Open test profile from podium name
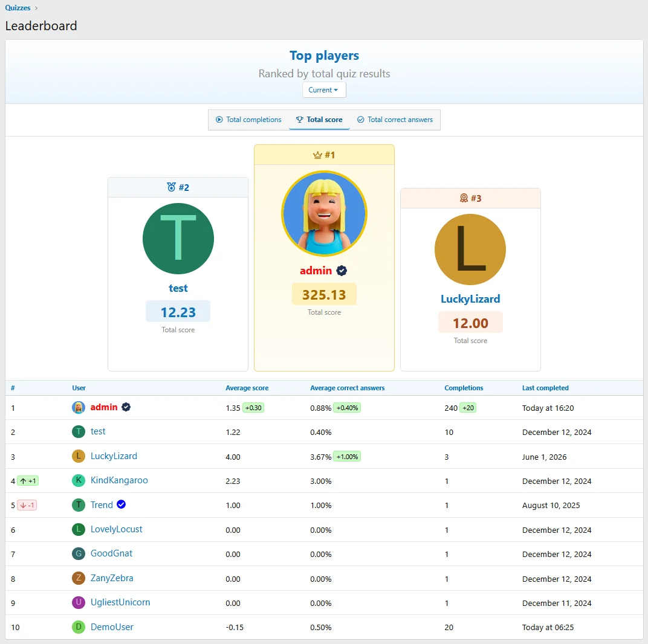The image size is (648, 644). 178,288
